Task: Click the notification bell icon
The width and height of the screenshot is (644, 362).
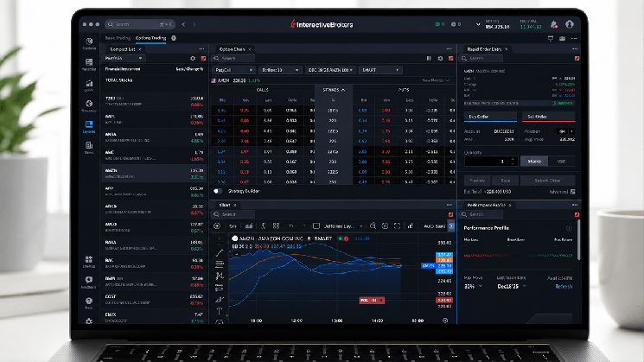Action: [x=553, y=24]
